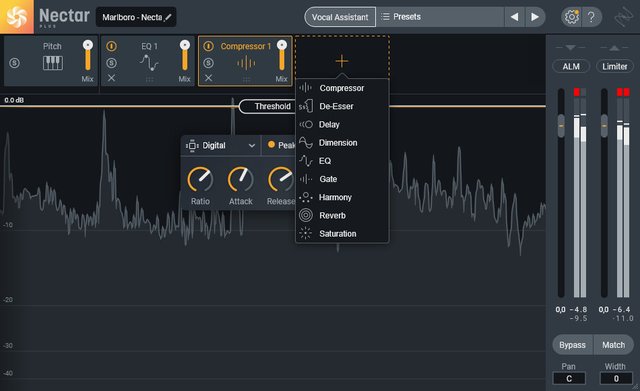Click the iZotope Nectar logo icon
Viewport: 640px width, 391px height.
point(17,17)
